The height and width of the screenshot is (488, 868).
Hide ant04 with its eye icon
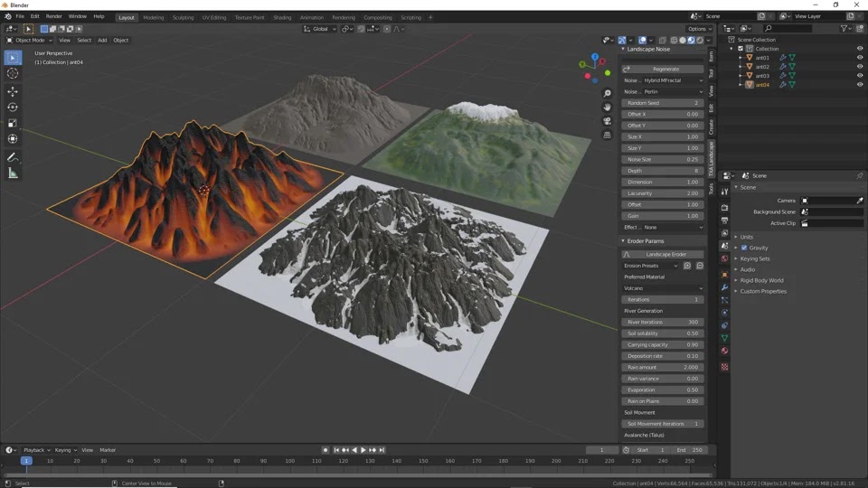click(860, 85)
